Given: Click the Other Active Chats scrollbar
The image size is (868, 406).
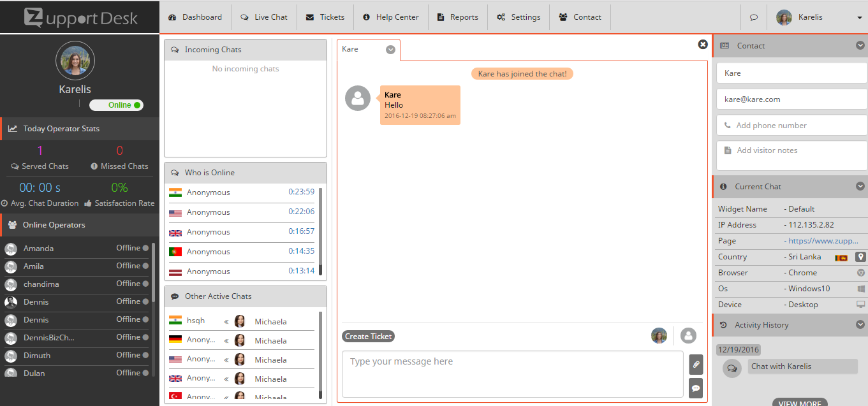Looking at the screenshot, I should pyautogui.click(x=321, y=354).
